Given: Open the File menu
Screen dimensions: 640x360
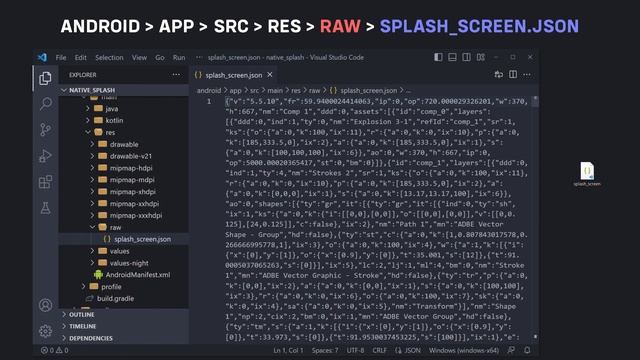Looking at the screenshot, I should (x=61, y=58).
